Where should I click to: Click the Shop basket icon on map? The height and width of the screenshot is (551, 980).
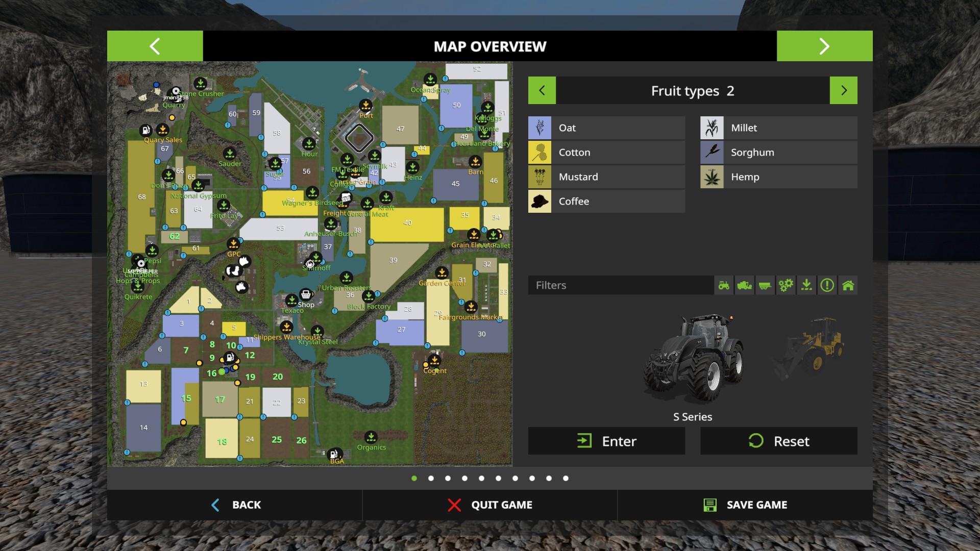(x=306, y=294)
